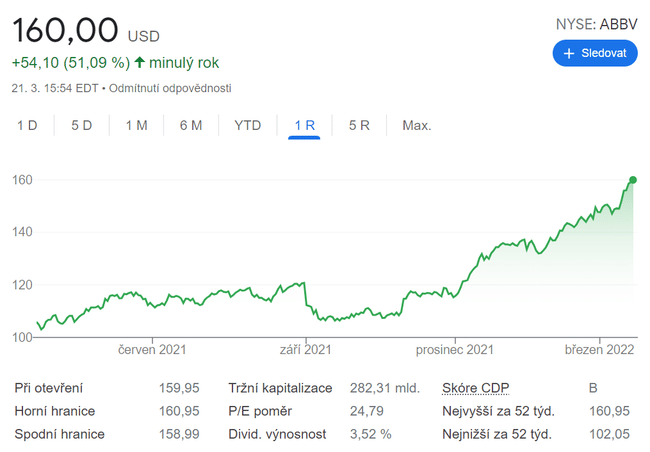Choose the YTD range tab
Image resolution: width=650 pixels, height=452 pixels.
[x=247, y=125]
